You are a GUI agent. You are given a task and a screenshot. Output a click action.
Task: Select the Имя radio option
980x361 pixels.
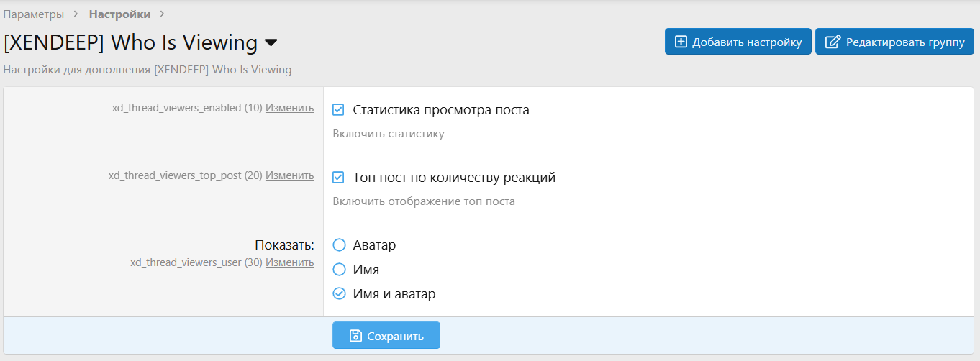tap(340, 270)
